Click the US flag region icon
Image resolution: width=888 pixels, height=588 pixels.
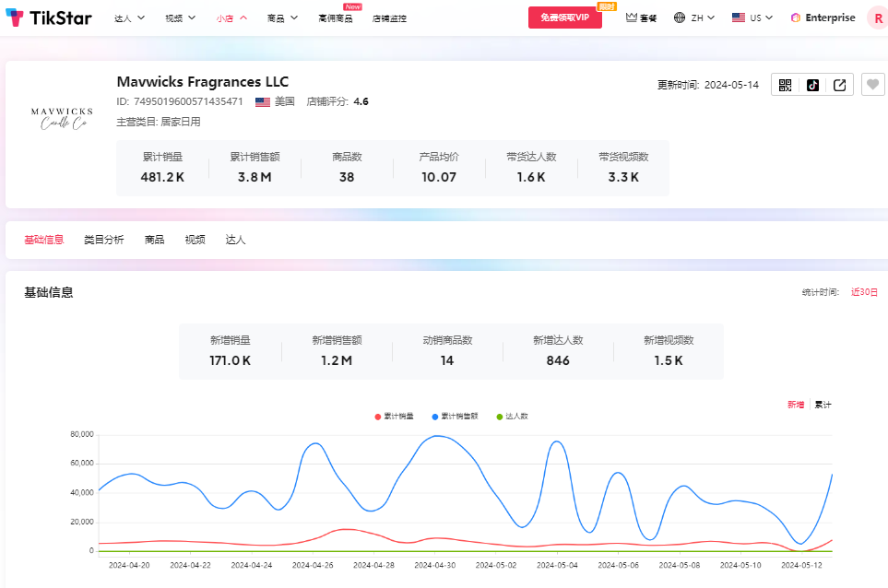click(x=739, y=18)
